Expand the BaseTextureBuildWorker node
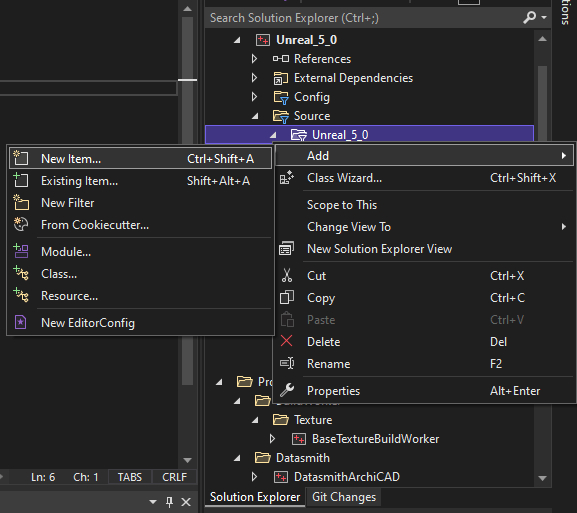 point(272,439)
